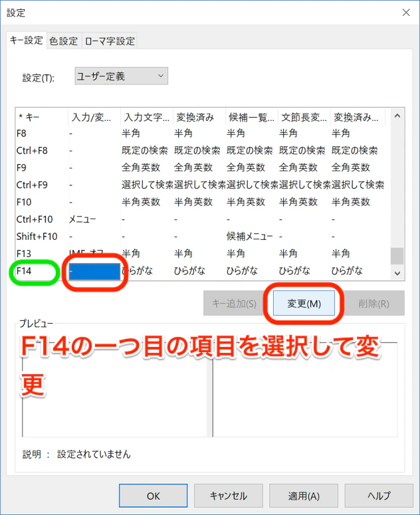Click the 変更(M) button
420x515 pixels.
click(x=304, y=303)
